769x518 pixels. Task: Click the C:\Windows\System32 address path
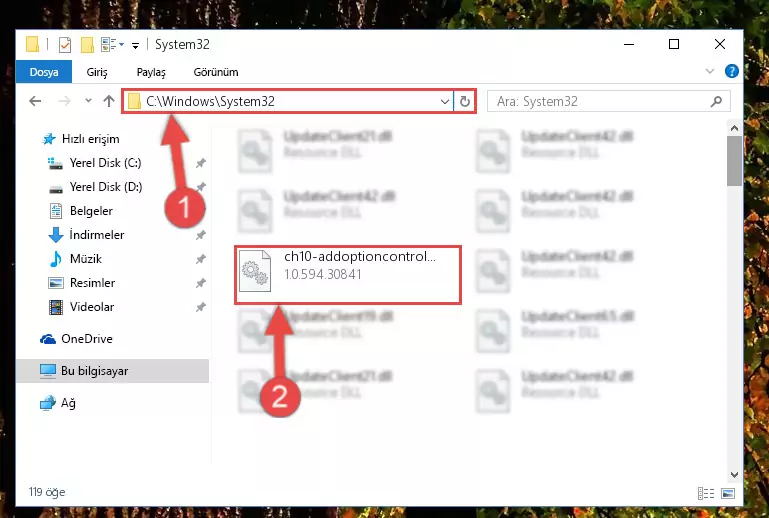tap(210, 102)
